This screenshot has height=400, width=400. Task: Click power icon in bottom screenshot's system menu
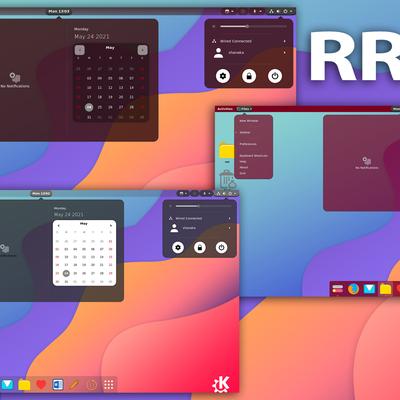pyautogui.click(x=221, y=247)
